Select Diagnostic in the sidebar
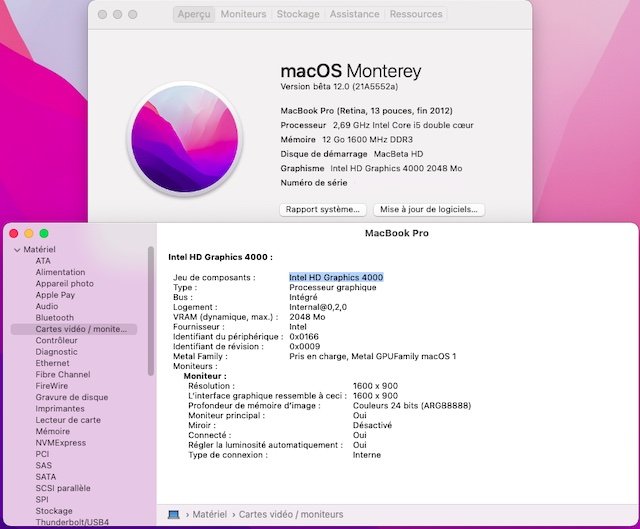The image size is (640, 529). coord(56,352)
